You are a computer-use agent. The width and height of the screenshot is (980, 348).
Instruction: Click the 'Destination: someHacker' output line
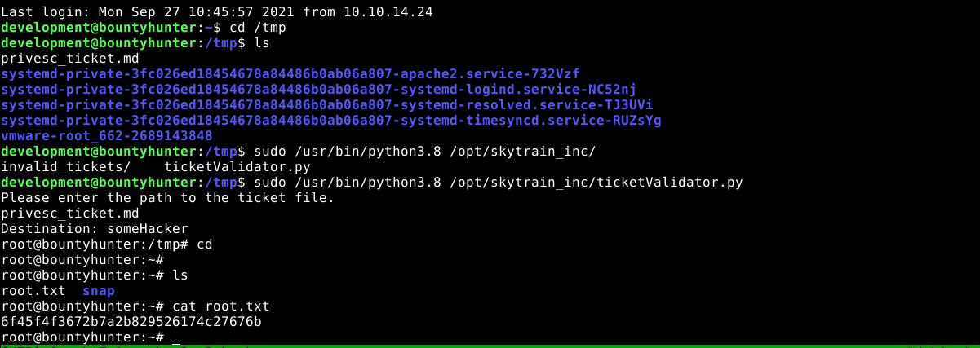click(x=95, y=229)
